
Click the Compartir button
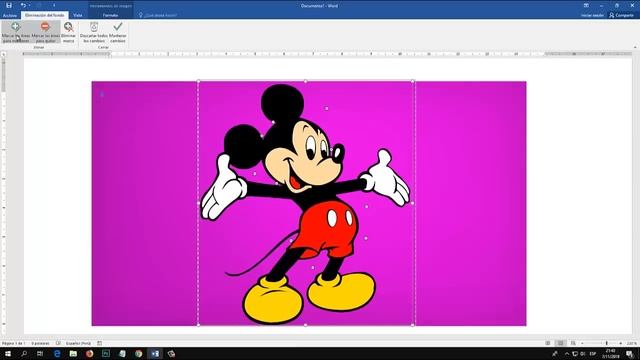(x=621, y=15)
